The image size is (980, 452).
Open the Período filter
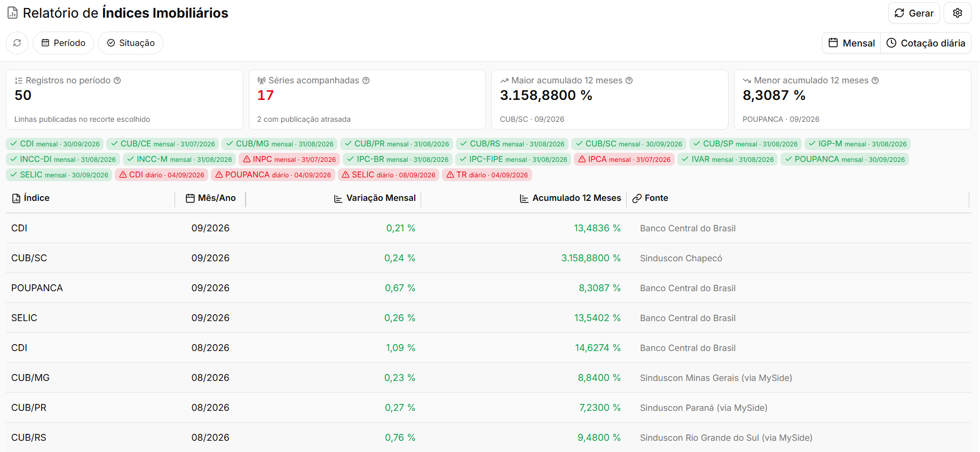tap(64, 43)
